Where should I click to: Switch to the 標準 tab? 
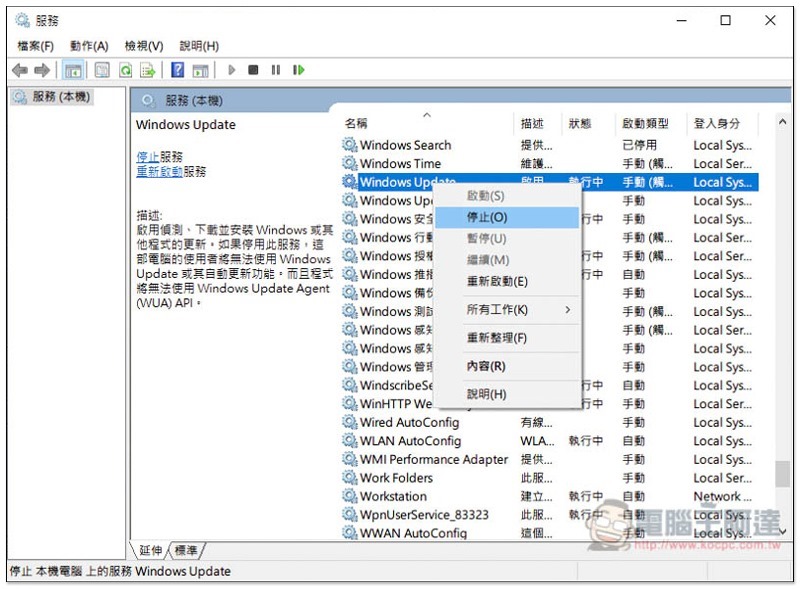186,551
